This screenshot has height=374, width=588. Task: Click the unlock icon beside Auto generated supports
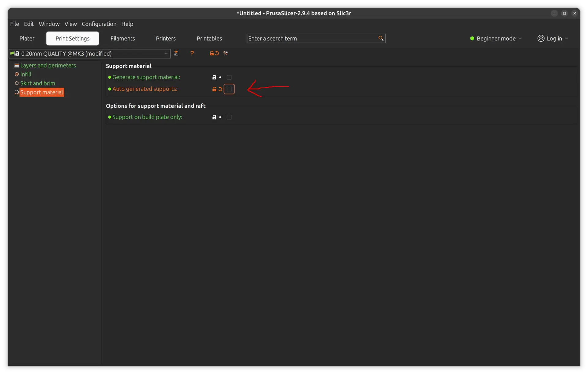[x=214, y=89]
